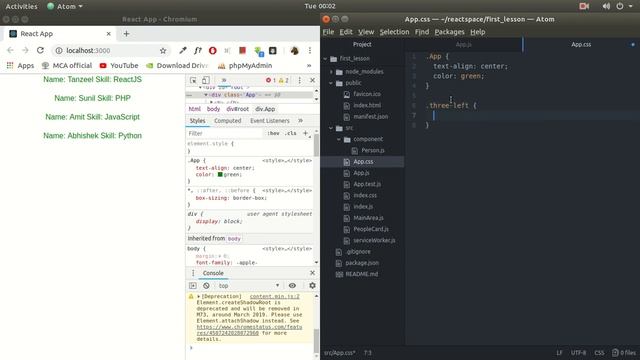Switch to the Styles tab
The image size is (640, 360).
pos(198,121)
